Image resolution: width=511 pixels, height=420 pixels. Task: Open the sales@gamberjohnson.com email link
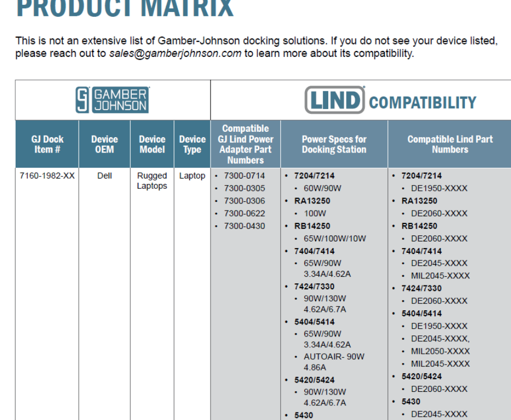175,54
